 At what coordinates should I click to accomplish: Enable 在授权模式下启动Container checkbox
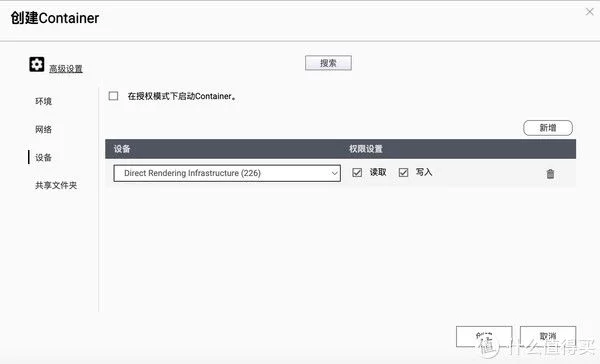pos(113,96)
